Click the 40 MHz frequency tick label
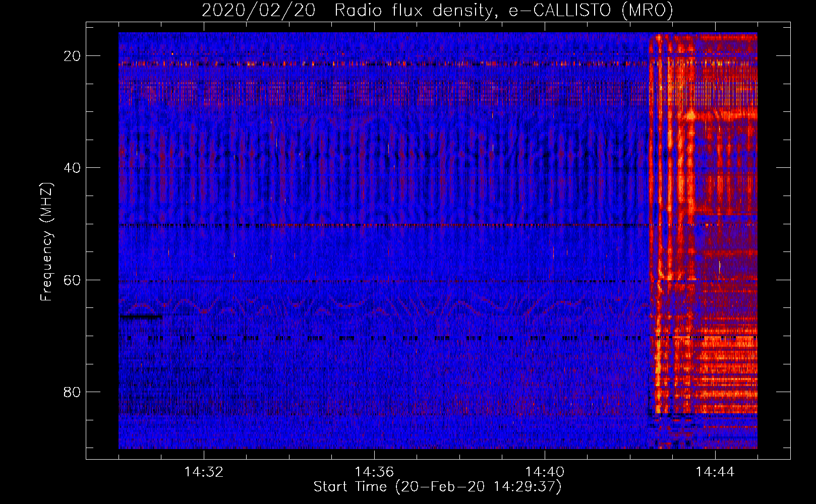The image size is (816, 504). pyautogui.click(x=72, y=168)
